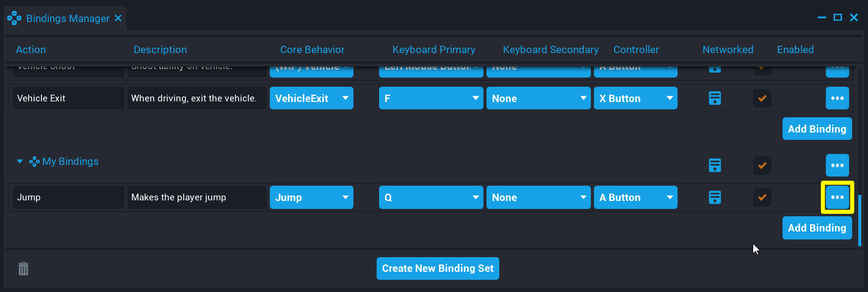868x292 pixels.
Task: Disable the My Bindings set checkbox
Action: (761, 165)
